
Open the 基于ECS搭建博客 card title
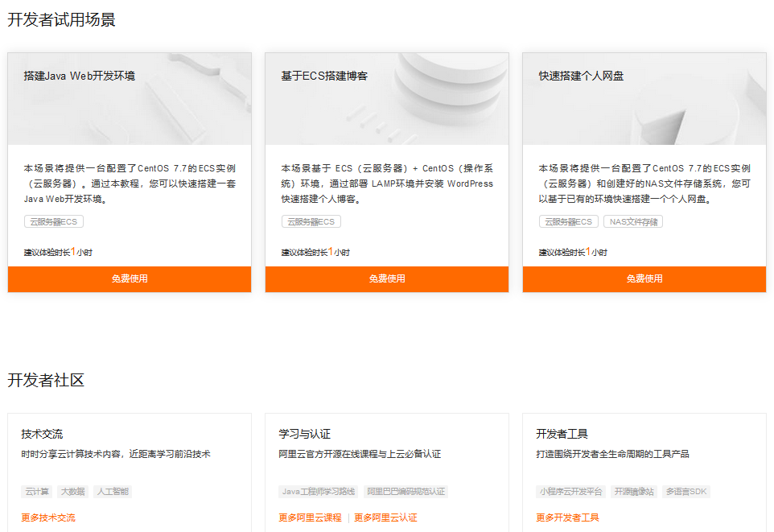pos(324,76)
